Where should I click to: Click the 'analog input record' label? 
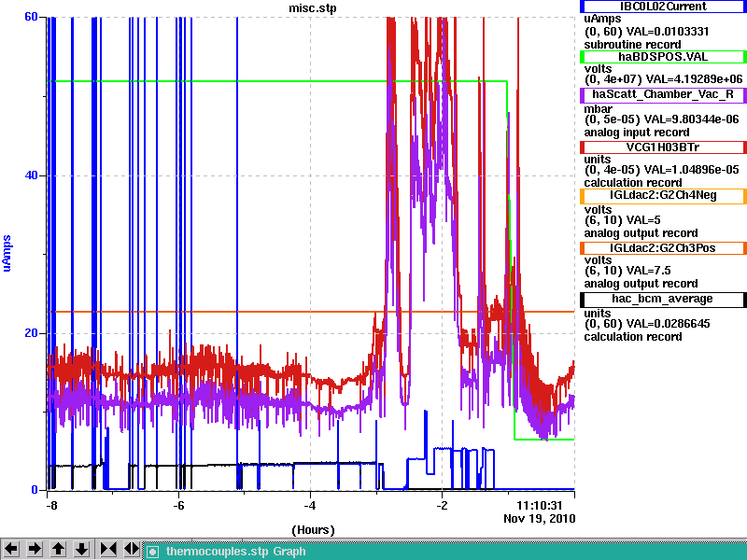click(637, 133)
